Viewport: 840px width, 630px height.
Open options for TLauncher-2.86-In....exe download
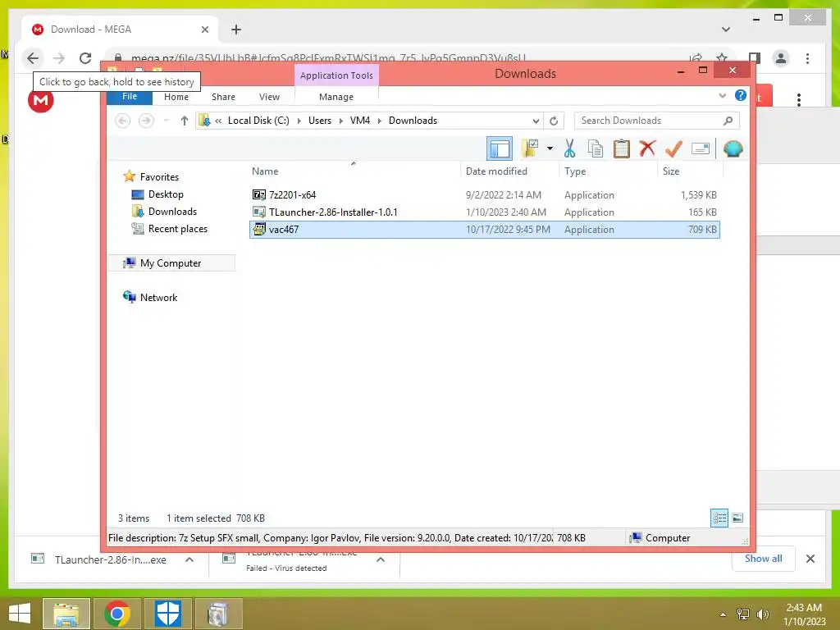coord(189,559)
